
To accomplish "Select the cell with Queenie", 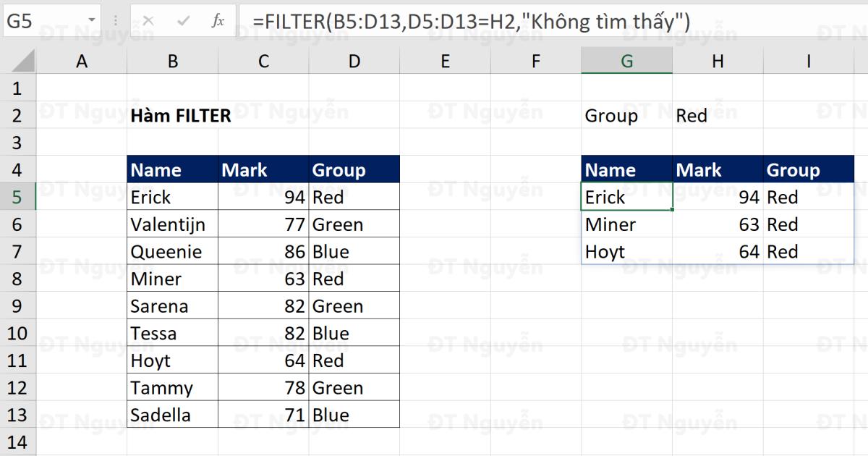I will click(x=172, y=251).
